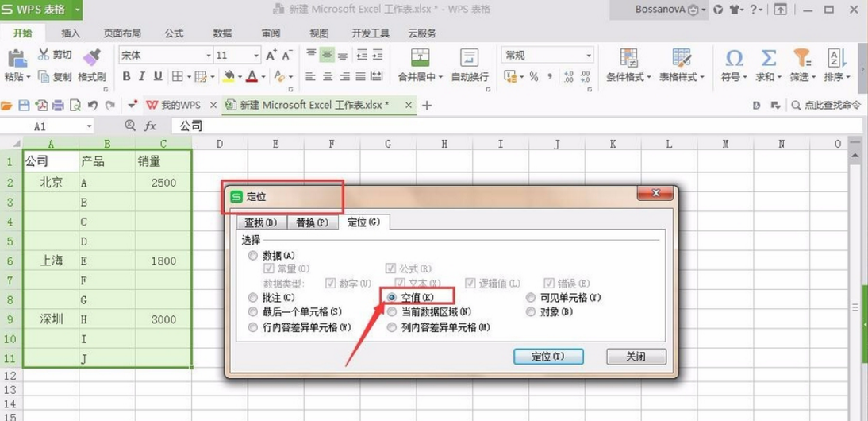This screenshot has height=421, width=868.
Task: Click the Wrap Text icon
Action: (470, 58)
